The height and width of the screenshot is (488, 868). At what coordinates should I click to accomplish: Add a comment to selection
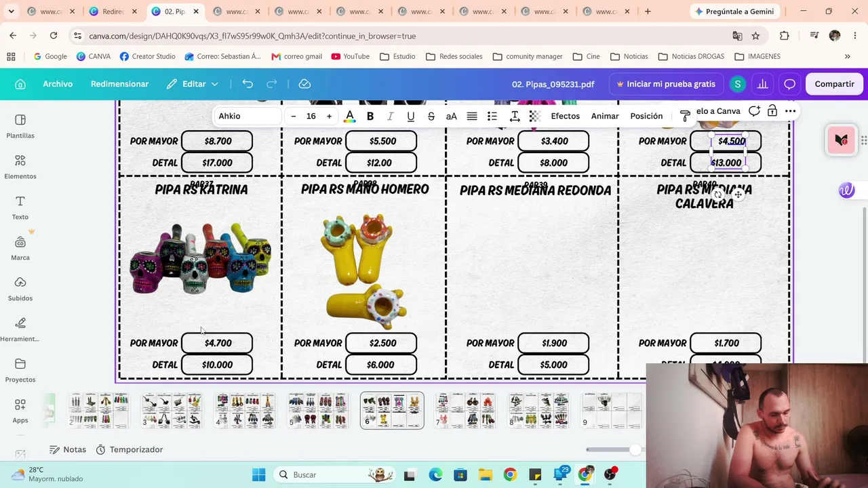point(754,111)
